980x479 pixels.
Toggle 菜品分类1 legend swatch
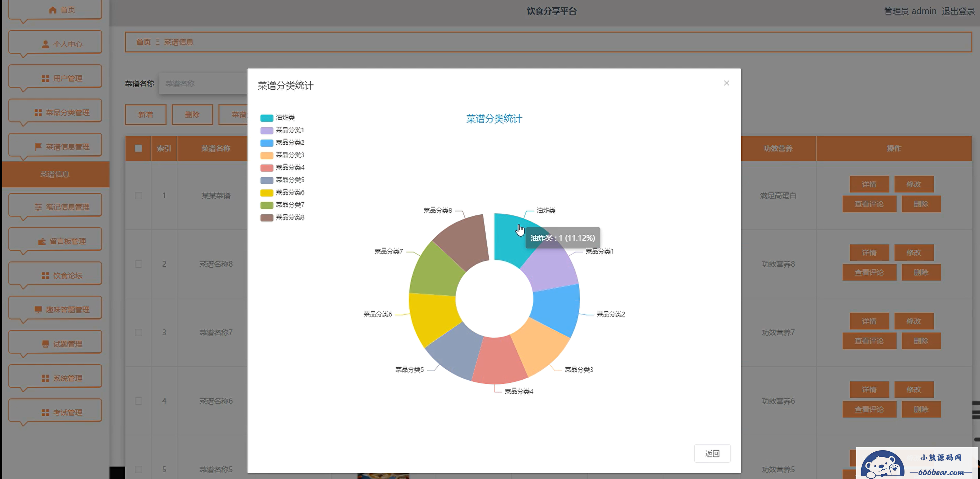pos(266,130)
